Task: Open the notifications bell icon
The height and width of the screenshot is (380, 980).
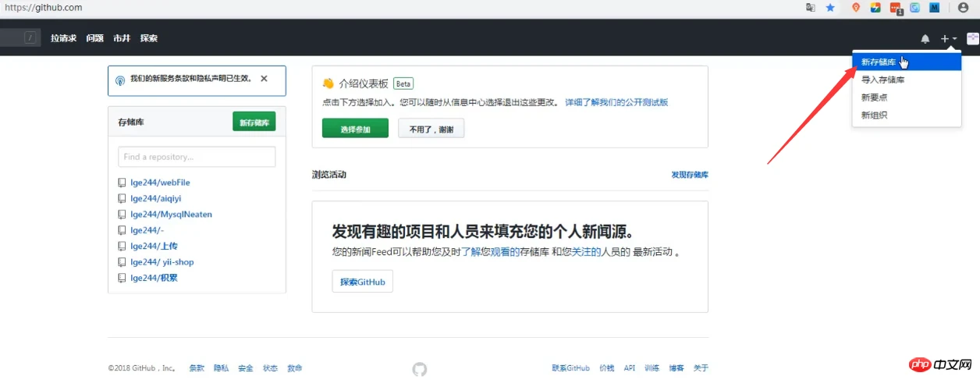Action: (x=925, y=38)
